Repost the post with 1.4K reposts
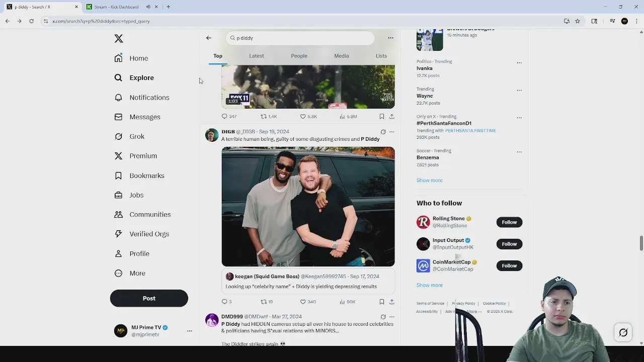The width and height of the screenshot is (644, 362). coord(269,116)
